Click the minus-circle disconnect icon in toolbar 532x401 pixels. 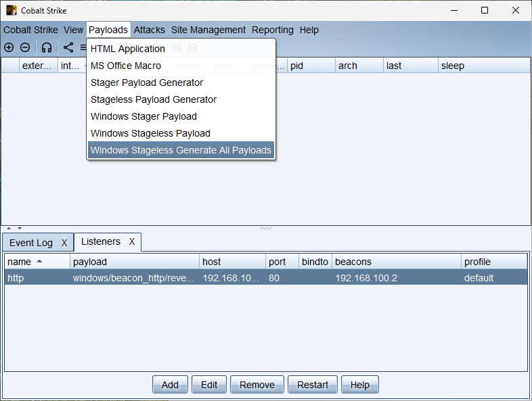pyautogui.click(x=25, y=47)
